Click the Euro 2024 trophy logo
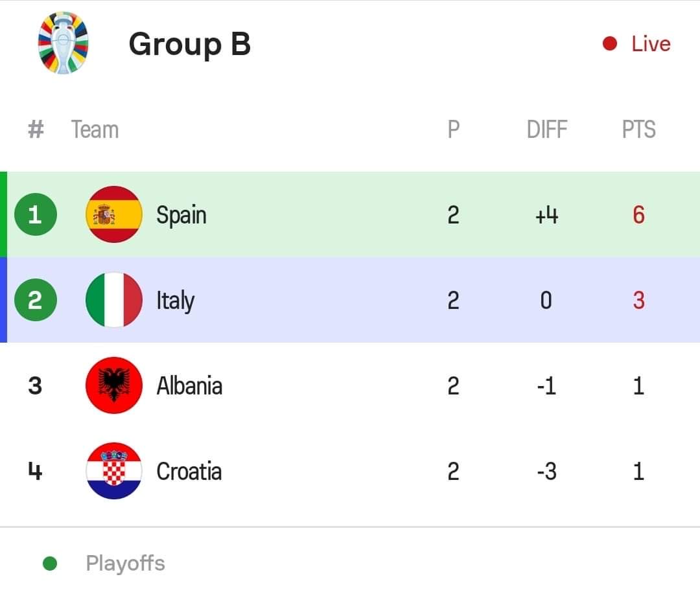The height and width of the screenshot is (592, 700). coord(63,43)
